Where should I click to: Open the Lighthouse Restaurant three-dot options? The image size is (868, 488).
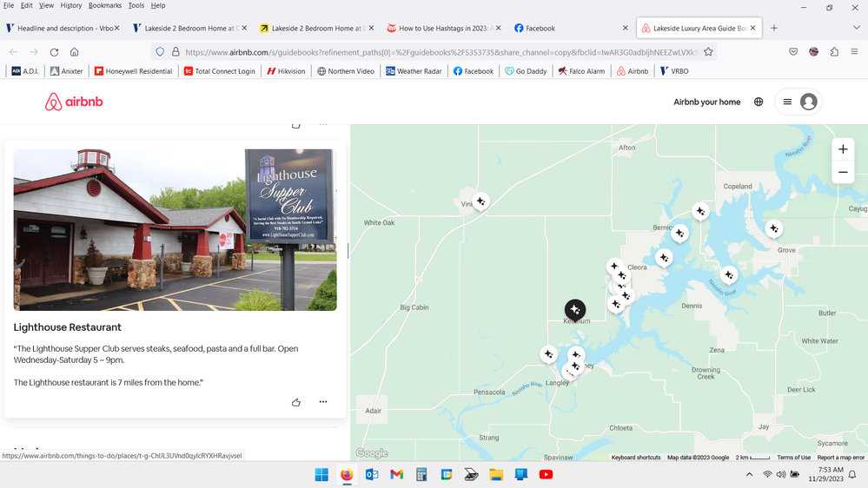[323, 402]
